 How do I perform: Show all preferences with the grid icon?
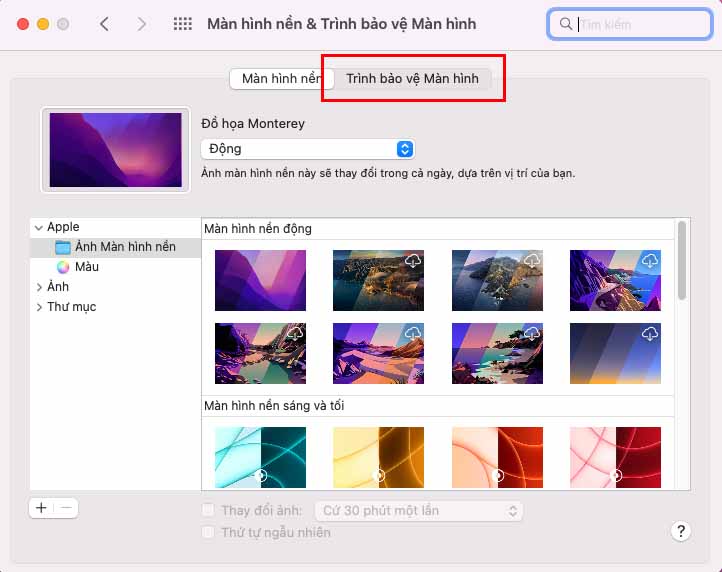click(183, 24)
